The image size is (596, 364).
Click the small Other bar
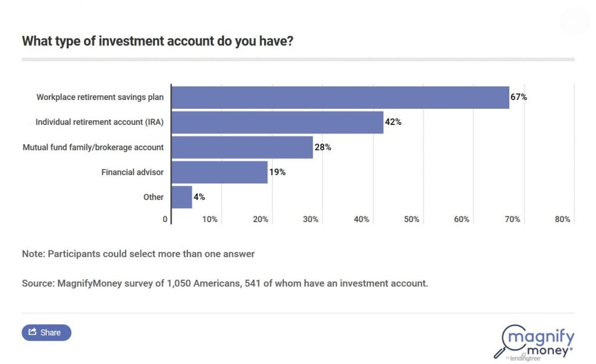click(182, 197)
